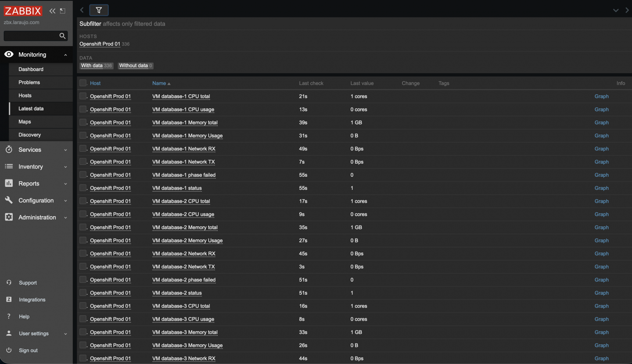Click last check of VM database-1 phase failed
The image size is (632, 364).
(x=303, y=175)
